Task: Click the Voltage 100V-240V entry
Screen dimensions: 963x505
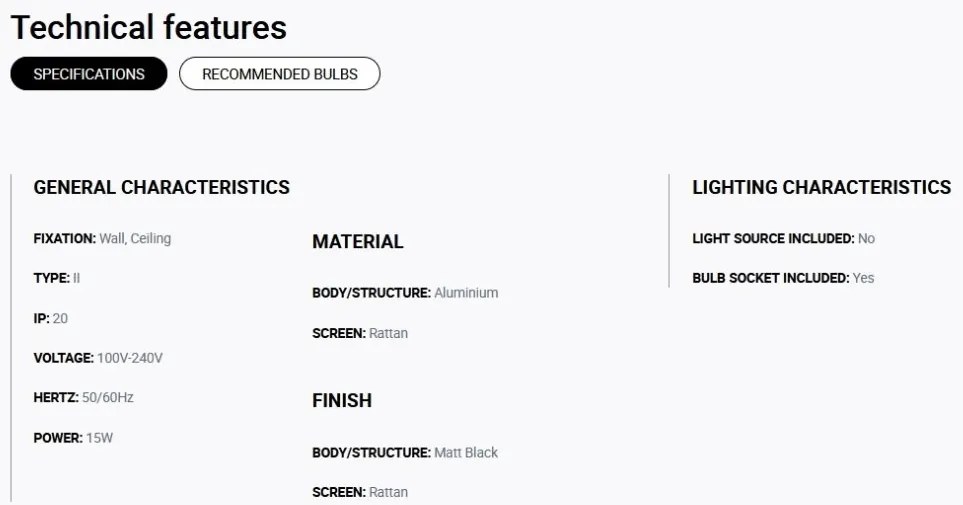Action: point(98,358)
